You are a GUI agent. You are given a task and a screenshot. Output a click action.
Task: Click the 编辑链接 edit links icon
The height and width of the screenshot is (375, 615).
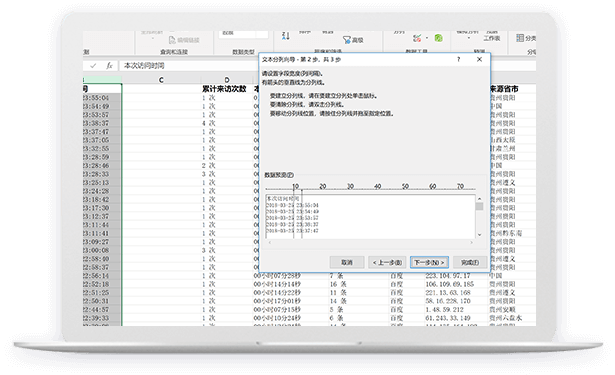point(184,40)
